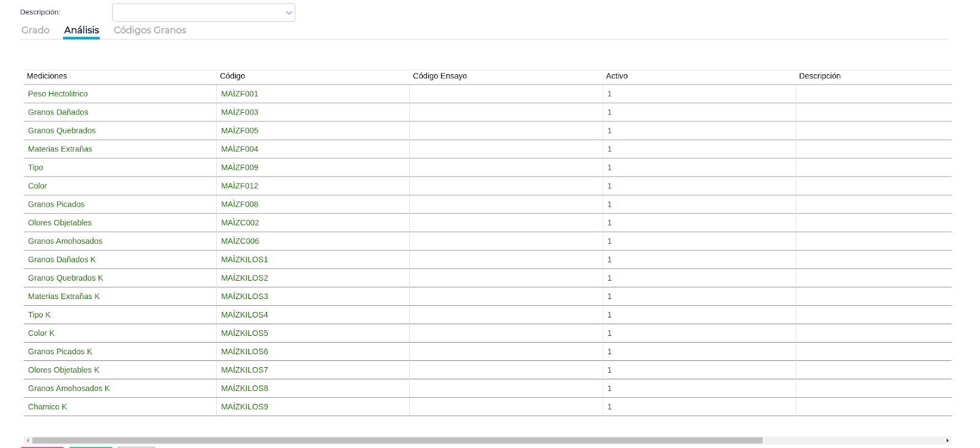This screenshot has height=448, width=980.
Task: Select the Análisis tab
Action: [x=81, y=30]
